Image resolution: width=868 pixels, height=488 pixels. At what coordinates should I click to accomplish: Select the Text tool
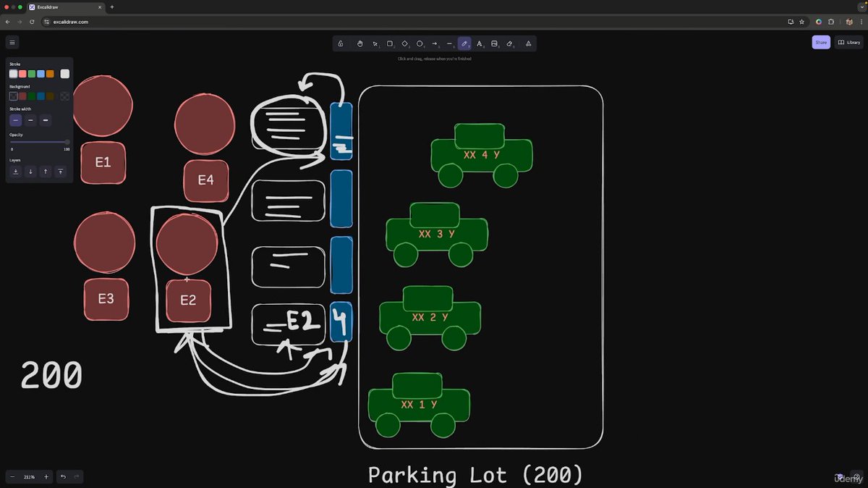pyautogui.click(x=480, y=43)
